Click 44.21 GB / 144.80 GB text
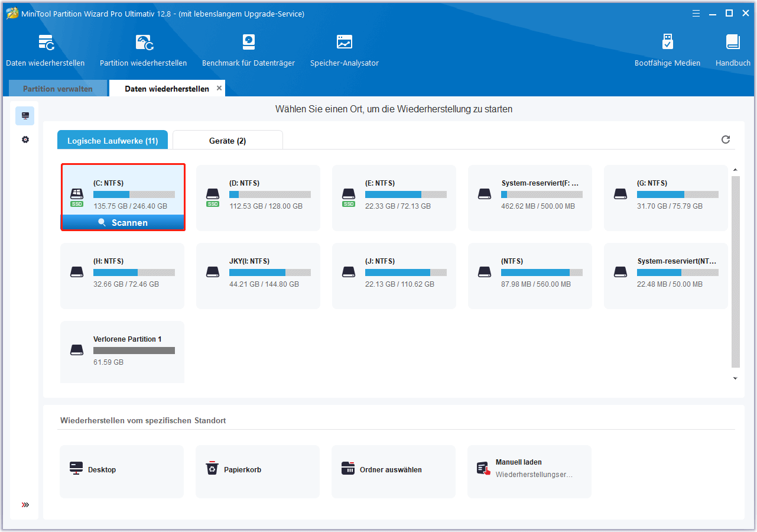 pyautogui.click(x=264, y=284)
